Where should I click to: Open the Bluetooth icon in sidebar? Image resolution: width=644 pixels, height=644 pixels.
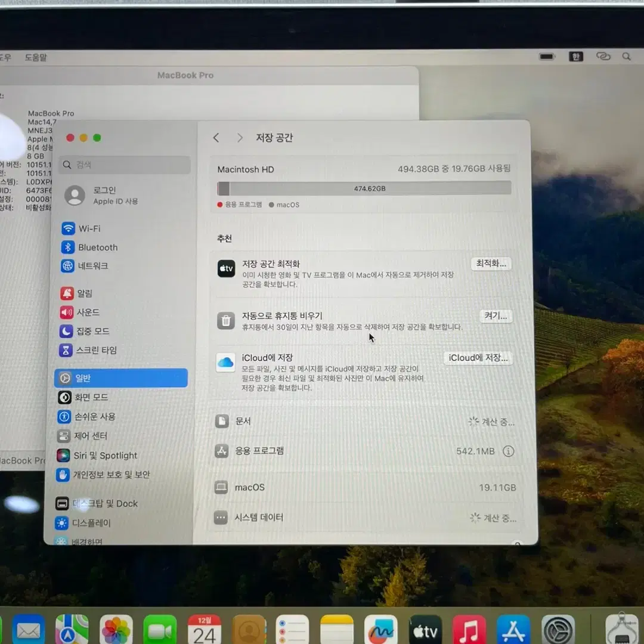68,247
